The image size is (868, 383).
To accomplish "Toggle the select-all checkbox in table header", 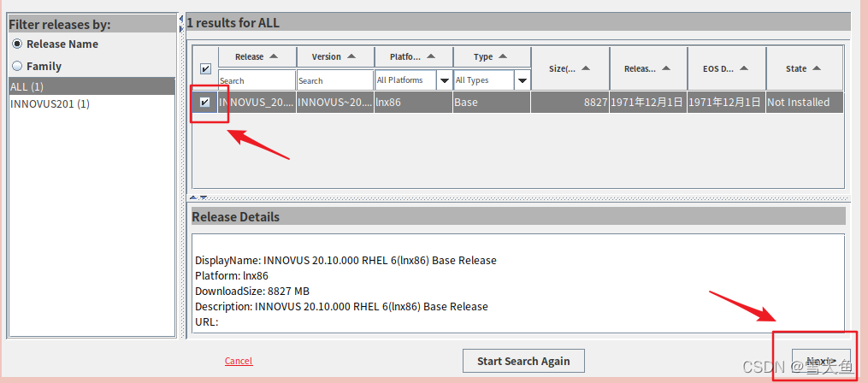I will pos(205,68).
